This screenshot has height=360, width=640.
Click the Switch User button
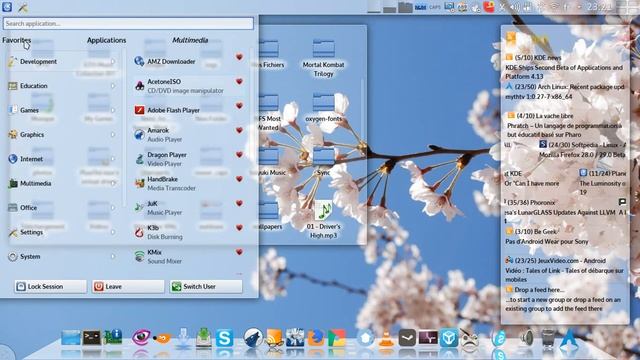tap(206, 287)
